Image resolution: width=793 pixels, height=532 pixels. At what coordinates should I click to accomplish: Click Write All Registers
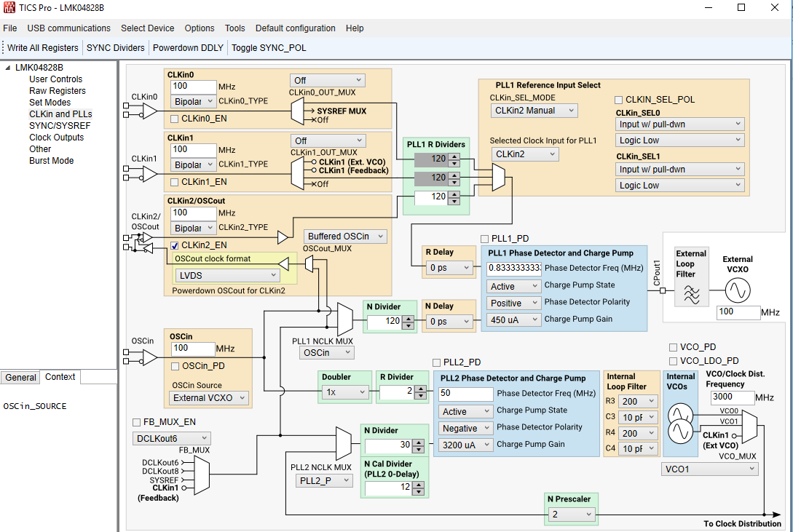(x=42, y=48)
